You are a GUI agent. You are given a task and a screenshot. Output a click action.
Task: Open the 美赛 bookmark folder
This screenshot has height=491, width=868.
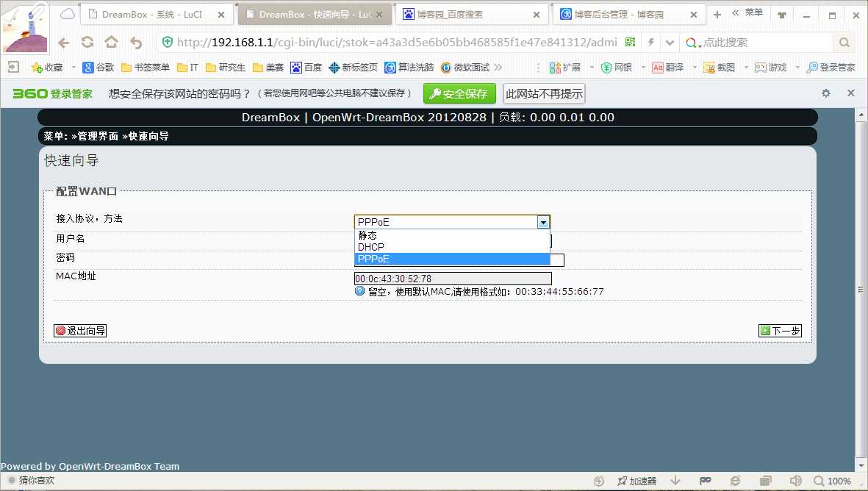click(268, 68)
